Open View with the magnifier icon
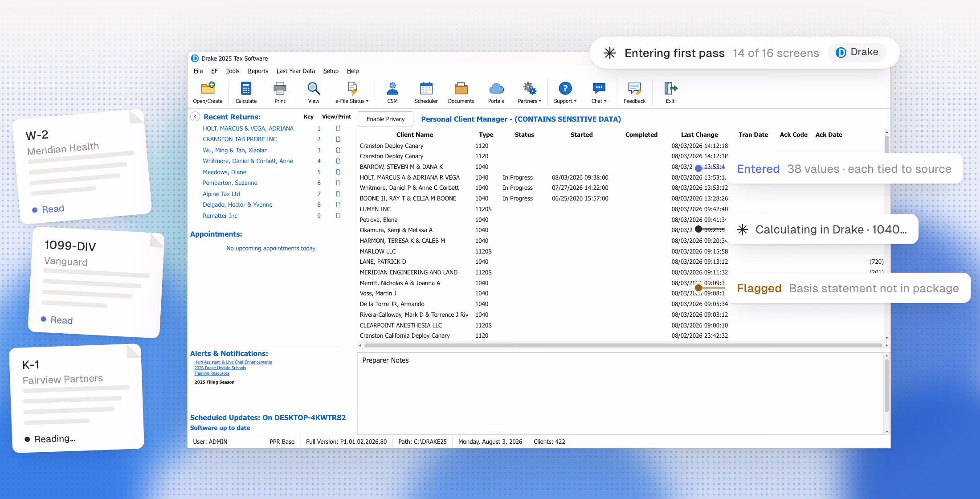 [x=314, y=89]
